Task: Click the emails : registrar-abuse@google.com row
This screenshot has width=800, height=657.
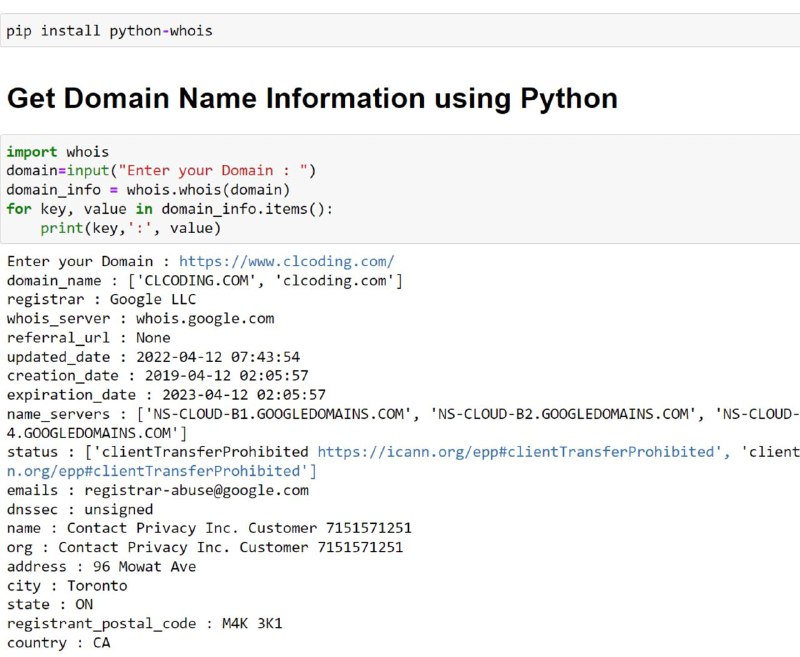Action: coord(158,490)
